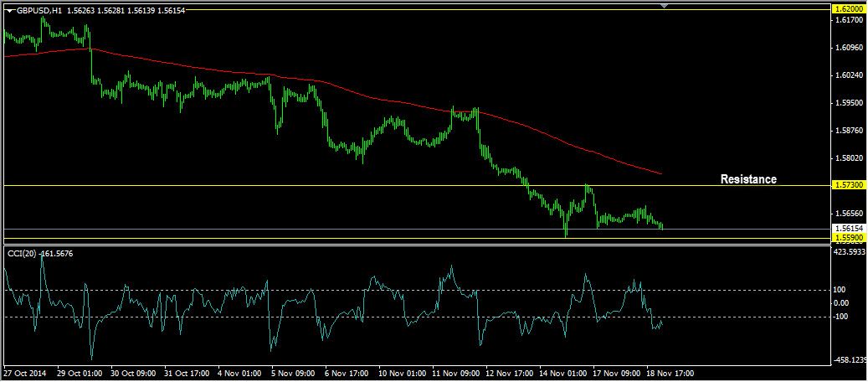Click the 5 Nov 09:00 time label
Viewport: 868px width, 382px height.
[x=294, y=373]
